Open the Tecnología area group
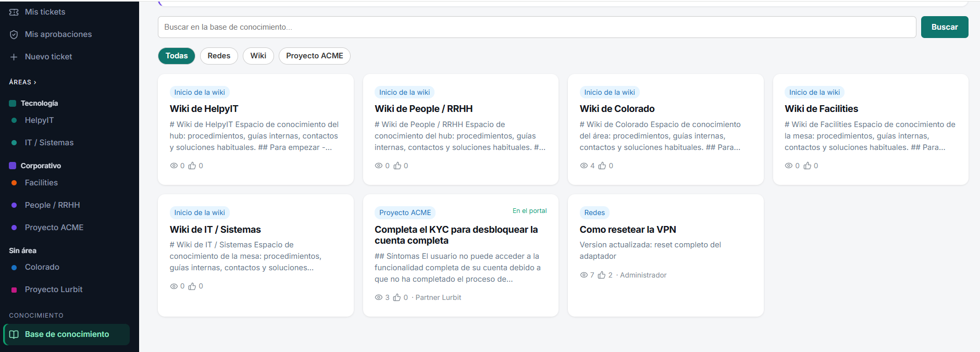The height and width of the screenshot is (352, 980). coord(39,103)
